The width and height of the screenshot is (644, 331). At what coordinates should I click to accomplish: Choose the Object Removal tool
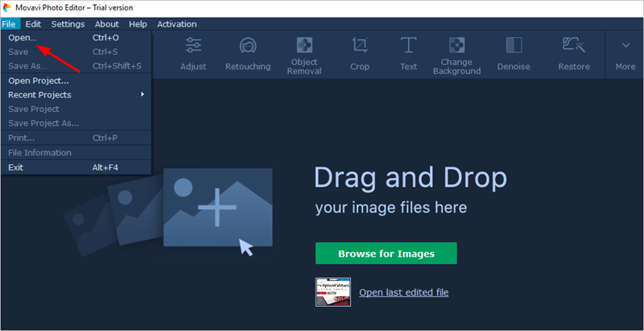[x=304, y=54]
